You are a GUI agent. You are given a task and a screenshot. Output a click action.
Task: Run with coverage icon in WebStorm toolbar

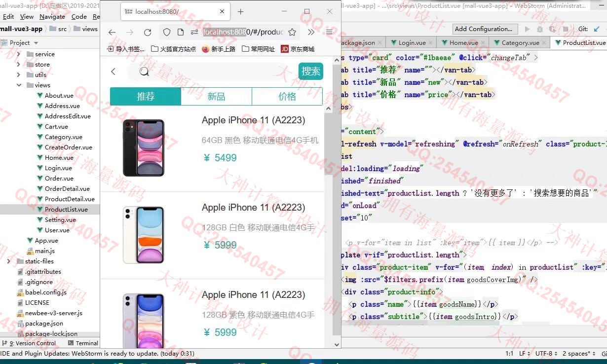click(x=553, y=29)
